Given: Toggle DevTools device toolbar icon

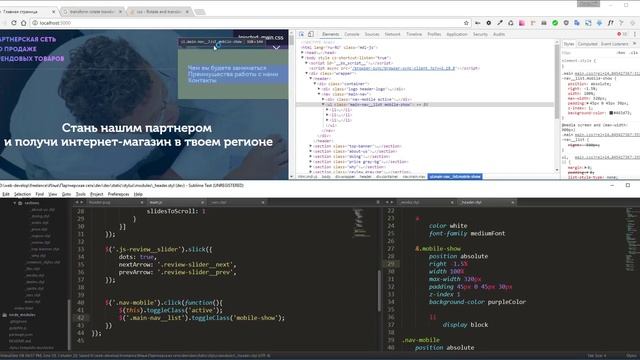Looking at the screenshot, I should coord(311,34).
